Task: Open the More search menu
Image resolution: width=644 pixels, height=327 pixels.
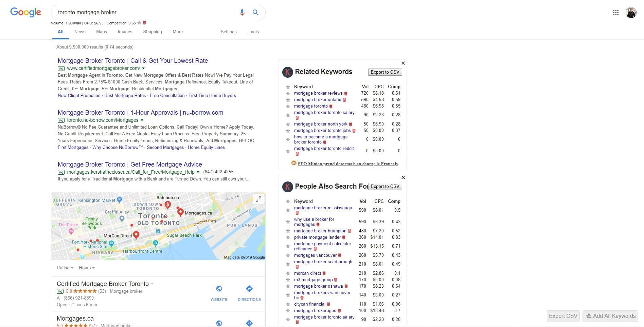Action: (178, 32)
